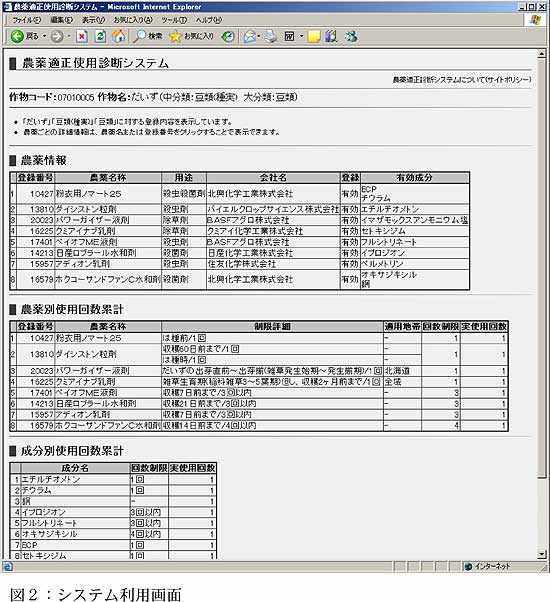This screenshot has width=550, height=602.
Task: Click the page icon in status bar
Action: (8, 566)
